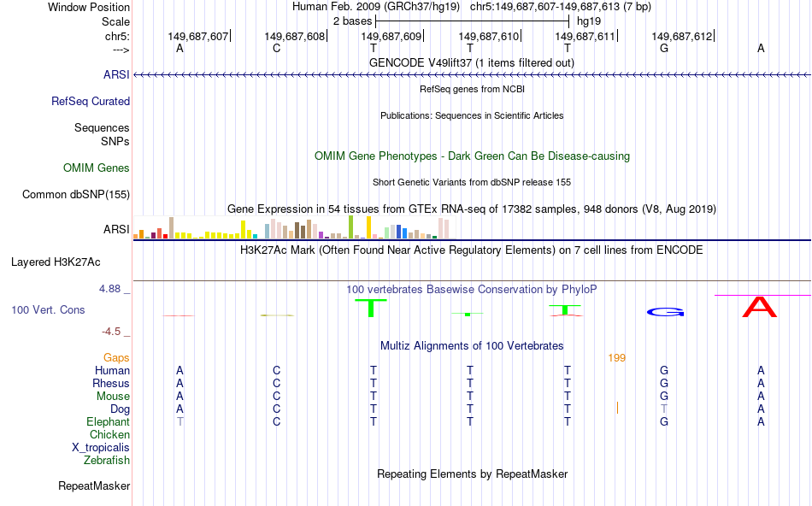The width and height of the screenshot is (812, 506).
Task: Click the orange 199 gap count
Action: (x=617, y=358)
